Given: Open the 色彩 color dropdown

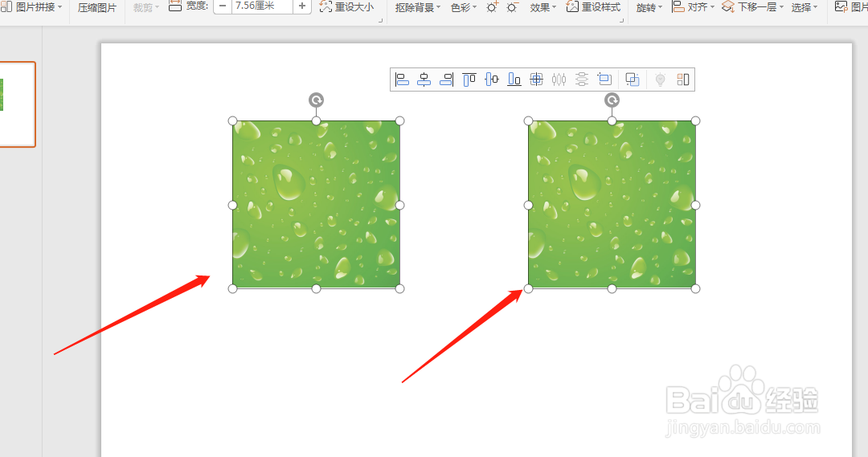Looking at the screenshot, I should click(x=464, y=8).
